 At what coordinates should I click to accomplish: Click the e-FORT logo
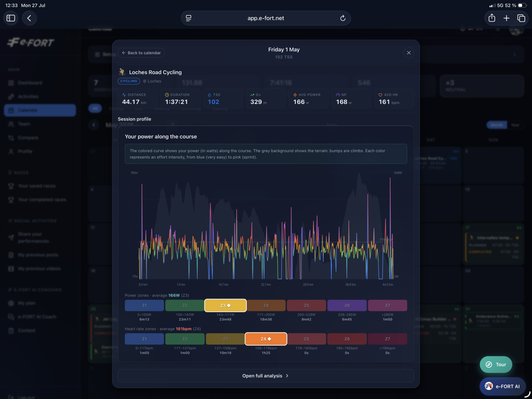point(31,42)
